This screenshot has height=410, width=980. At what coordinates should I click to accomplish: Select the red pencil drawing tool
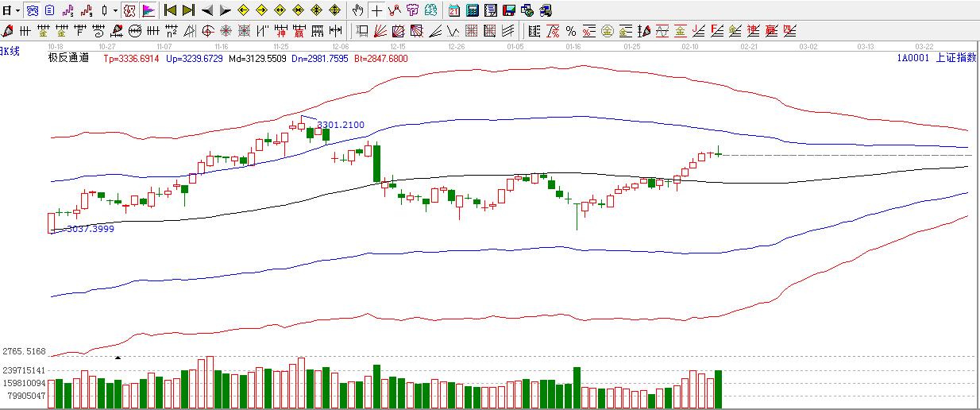click(x=7, y=32)
